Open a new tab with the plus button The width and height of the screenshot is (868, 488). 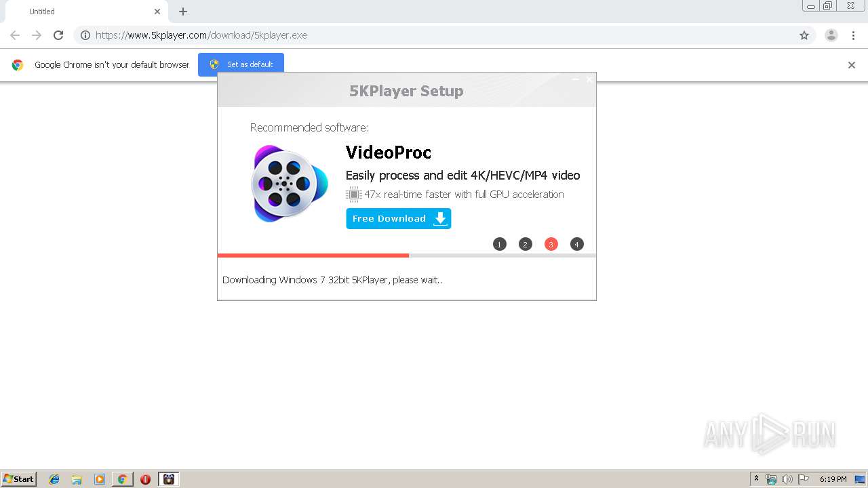pyautogui.click(x=183, y=12)
